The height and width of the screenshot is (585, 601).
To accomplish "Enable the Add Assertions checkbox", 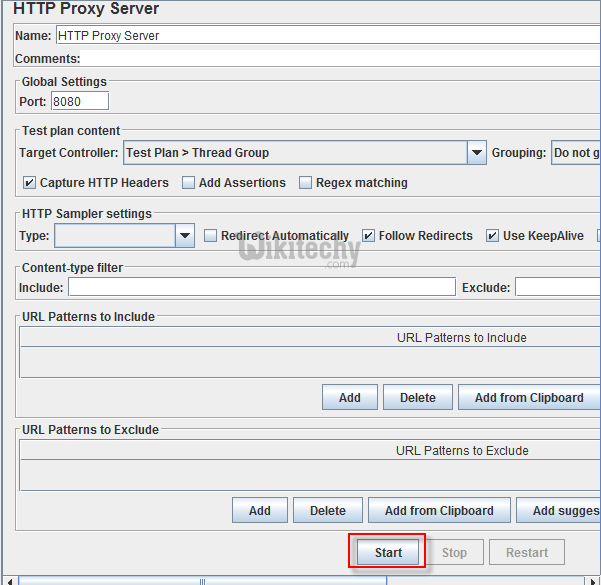I will tap(188, 183).
